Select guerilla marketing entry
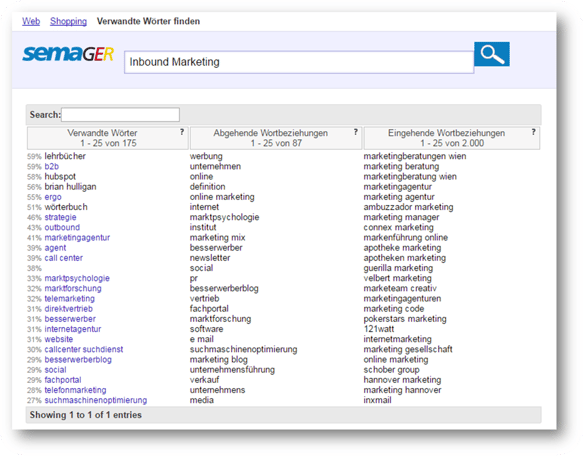Image resolution: width=583 pixels, height=456 pixels. pyautogui.click(x=398, y=268)
